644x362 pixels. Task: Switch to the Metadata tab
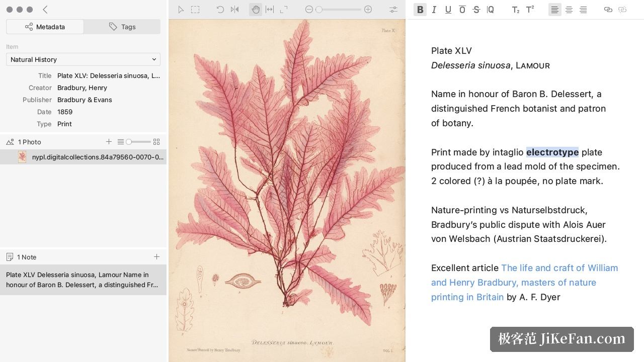coord(45,27)
